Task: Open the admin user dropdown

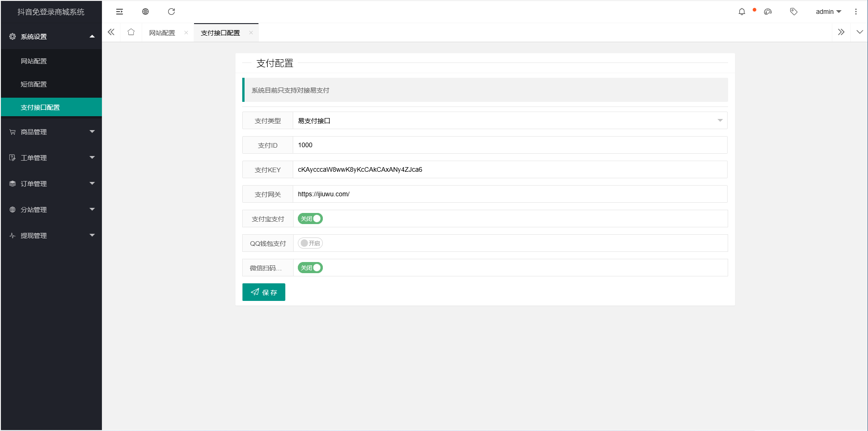Action: pos(828,12)
